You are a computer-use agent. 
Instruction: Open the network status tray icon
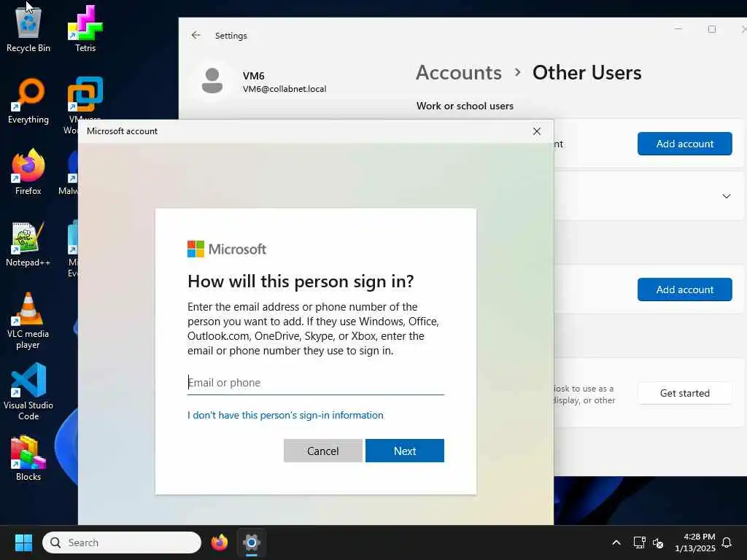click(x=639, y=542)
